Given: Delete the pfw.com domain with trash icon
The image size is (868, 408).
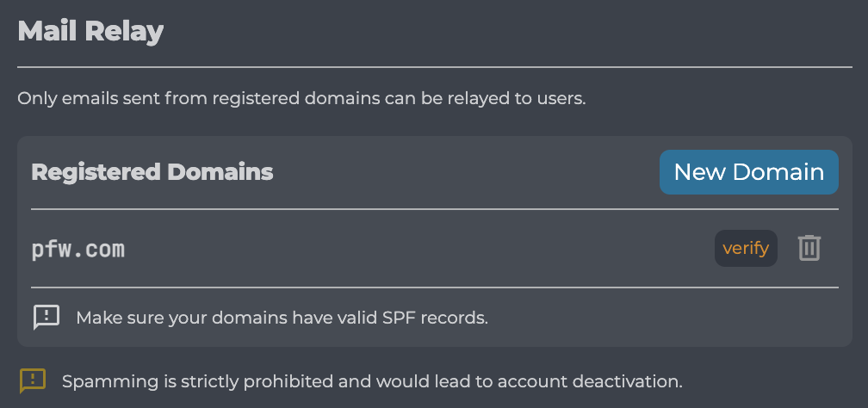Looking at the screenshot, I should coord(809,249).
